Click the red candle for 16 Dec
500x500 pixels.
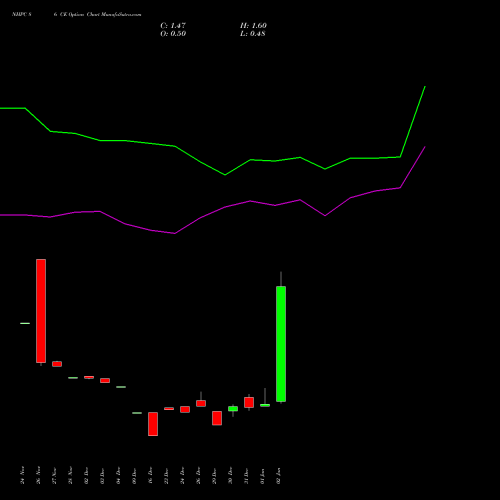click(x=153, y=424)
